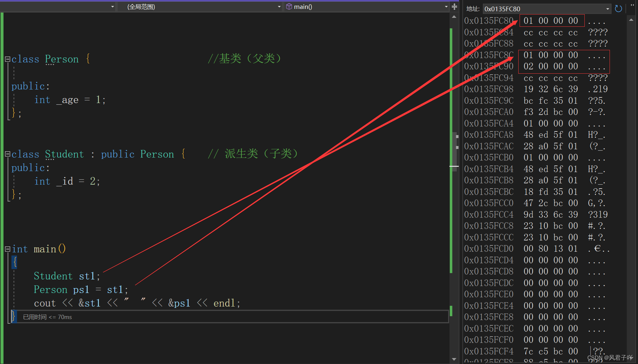Refresh the memory window with reevaluate icon

point(618,9)
